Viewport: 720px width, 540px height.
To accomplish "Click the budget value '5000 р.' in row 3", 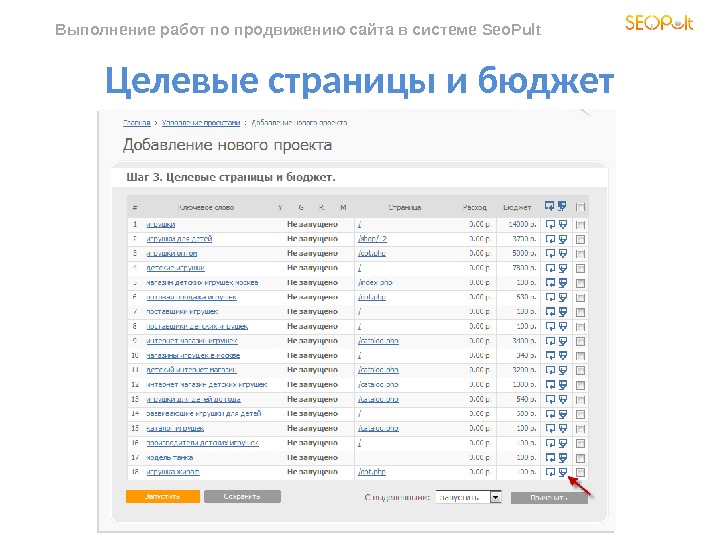I will point(524,253).
